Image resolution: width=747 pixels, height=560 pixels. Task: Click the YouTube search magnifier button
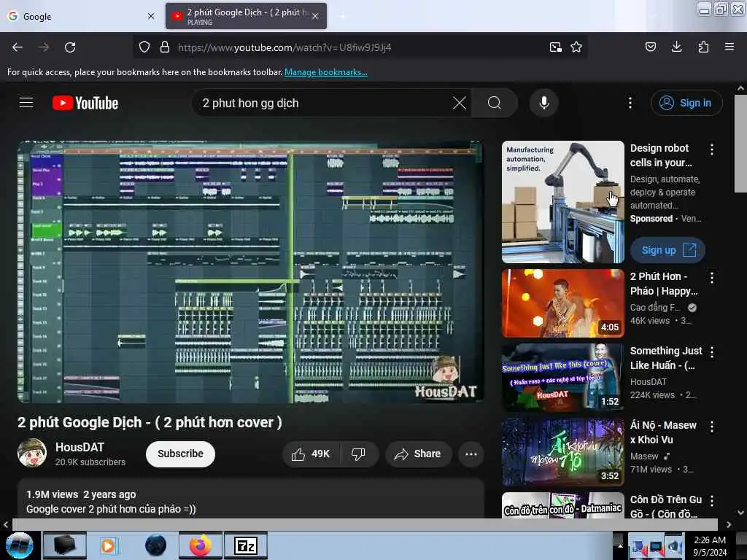495,103
